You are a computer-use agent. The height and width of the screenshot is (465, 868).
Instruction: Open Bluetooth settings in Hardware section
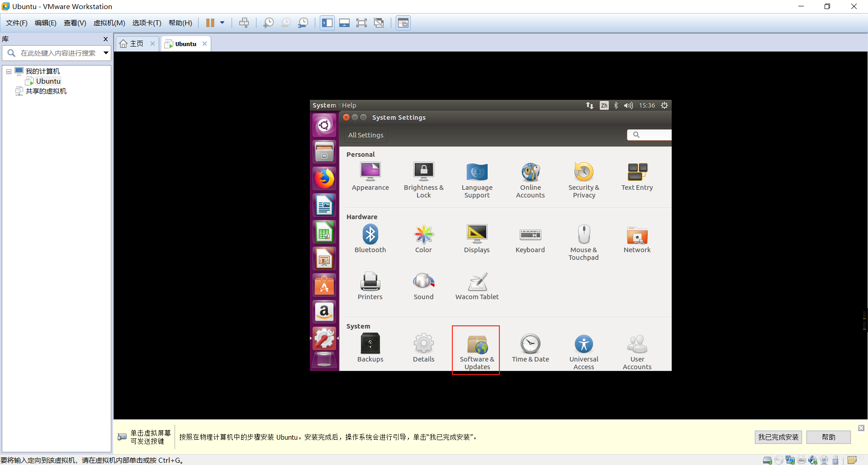pos(370,239)
